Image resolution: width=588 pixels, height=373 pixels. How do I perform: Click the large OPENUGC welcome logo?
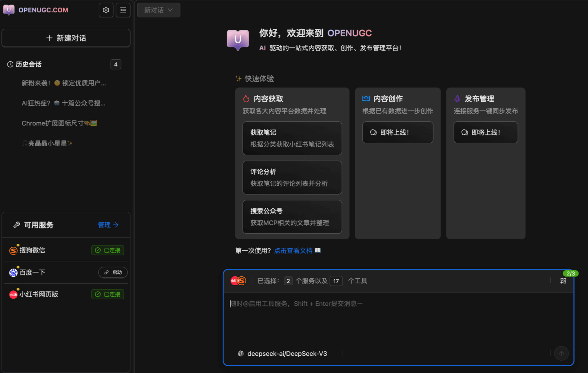tap(238, 40)
